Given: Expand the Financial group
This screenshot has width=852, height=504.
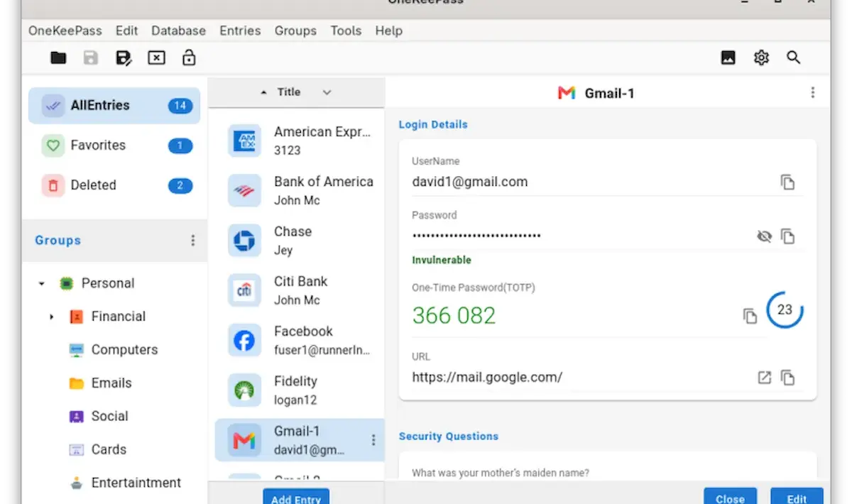Looking at the screenshot, I should tap(52, 317).
